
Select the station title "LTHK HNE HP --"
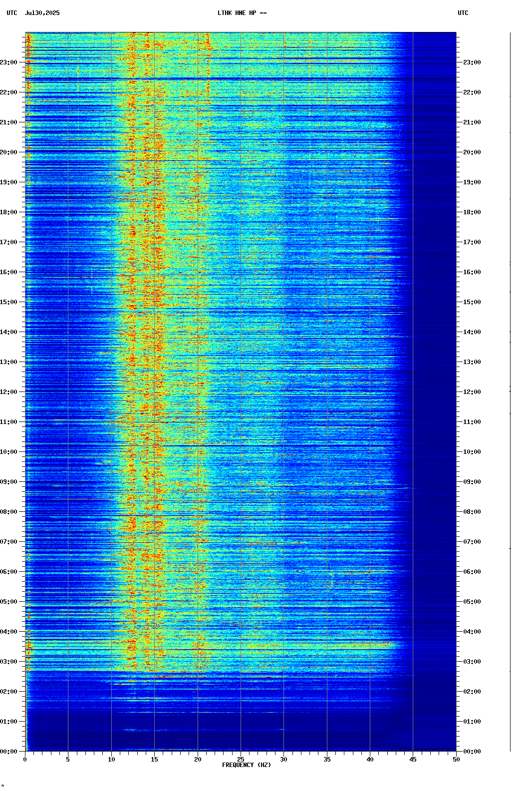pyautogui.click(x=242, y=13)
